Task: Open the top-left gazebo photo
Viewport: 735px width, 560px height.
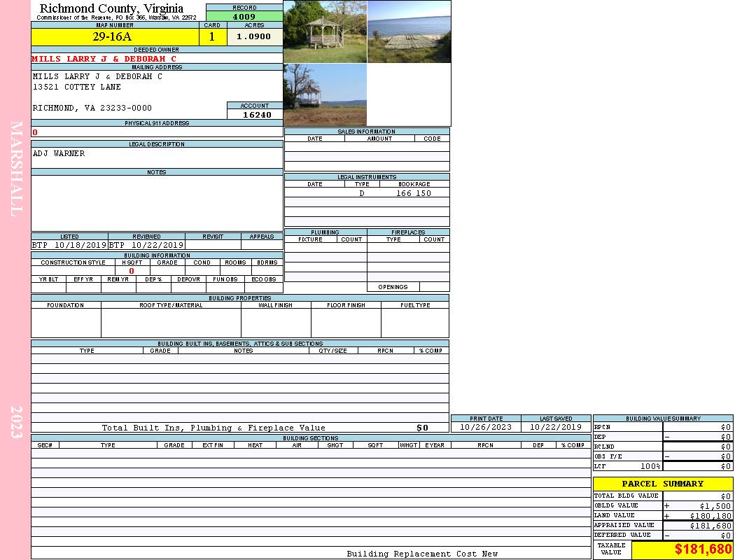Action: tap(325, 31)
